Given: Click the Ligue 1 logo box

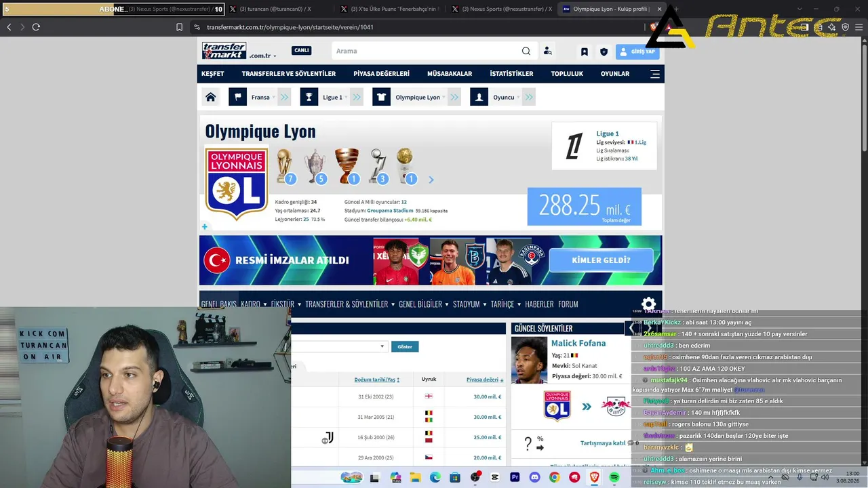Looking at the screenshot, I should point(574,146).
